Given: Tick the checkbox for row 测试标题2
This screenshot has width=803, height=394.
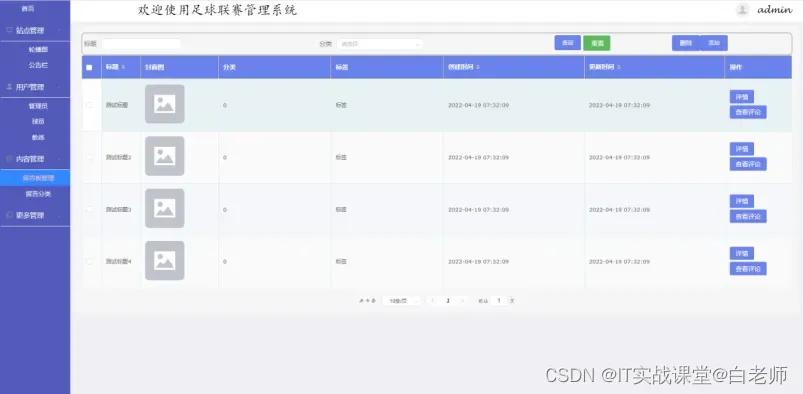Looking at the screenshot, I should (x=89, y=157).
